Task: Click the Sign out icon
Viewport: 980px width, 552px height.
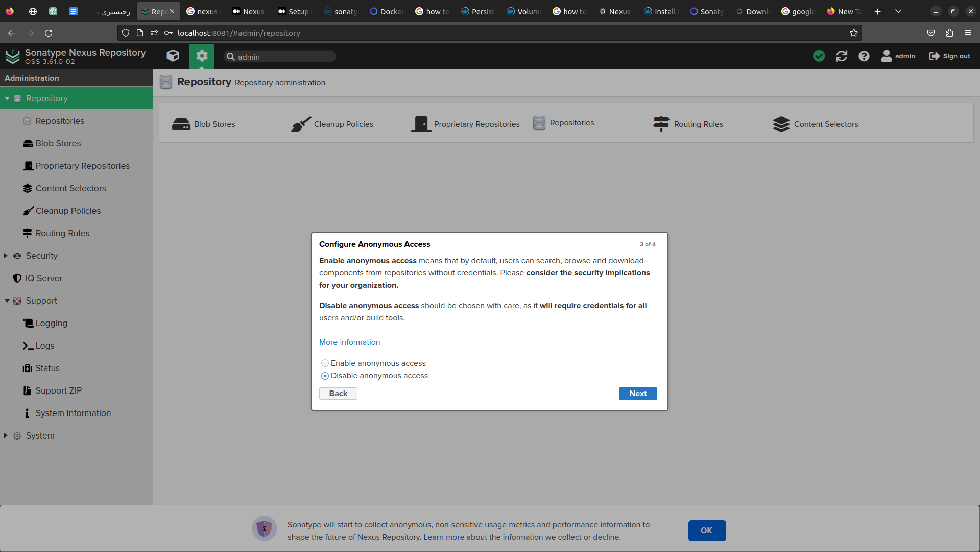Action: [935, 56]
